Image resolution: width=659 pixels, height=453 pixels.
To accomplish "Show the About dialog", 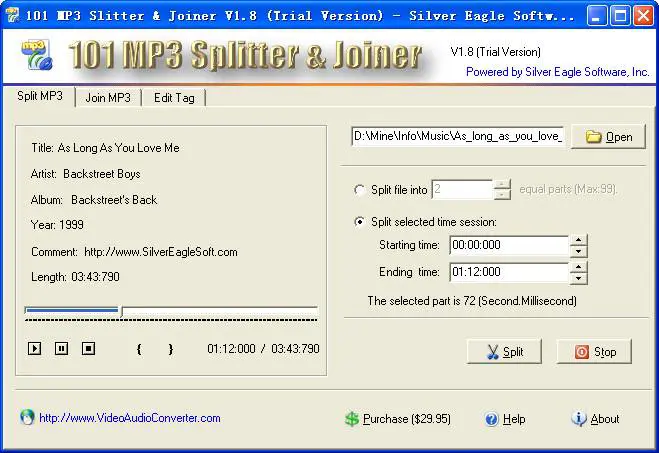I will tap(604, 419).
